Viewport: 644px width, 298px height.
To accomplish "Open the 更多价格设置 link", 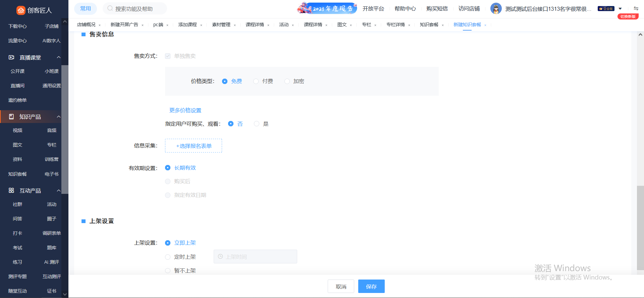I will pos(185,110).
